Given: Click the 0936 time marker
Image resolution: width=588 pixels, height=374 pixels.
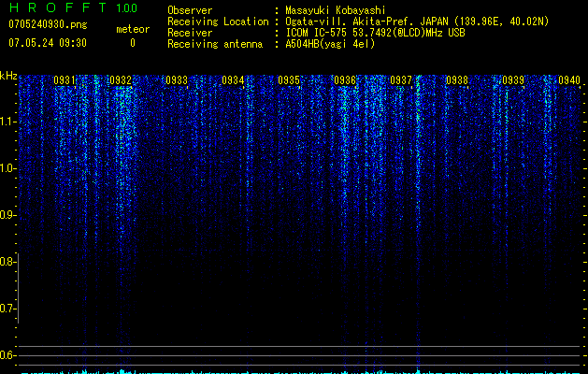Looking at the screenshot, I should coord(345,79).
